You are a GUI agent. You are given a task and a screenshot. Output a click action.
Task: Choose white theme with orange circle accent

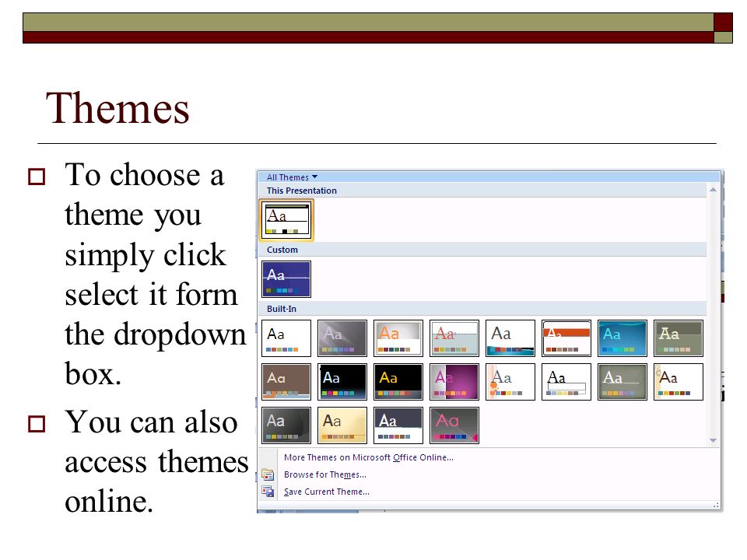[x=510, y=382]
